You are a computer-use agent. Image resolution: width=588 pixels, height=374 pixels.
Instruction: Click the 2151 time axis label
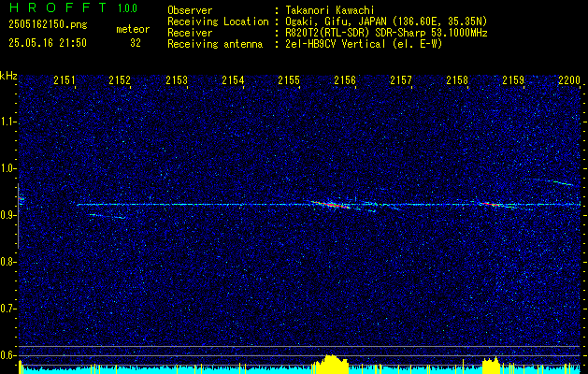coord(65,79)
